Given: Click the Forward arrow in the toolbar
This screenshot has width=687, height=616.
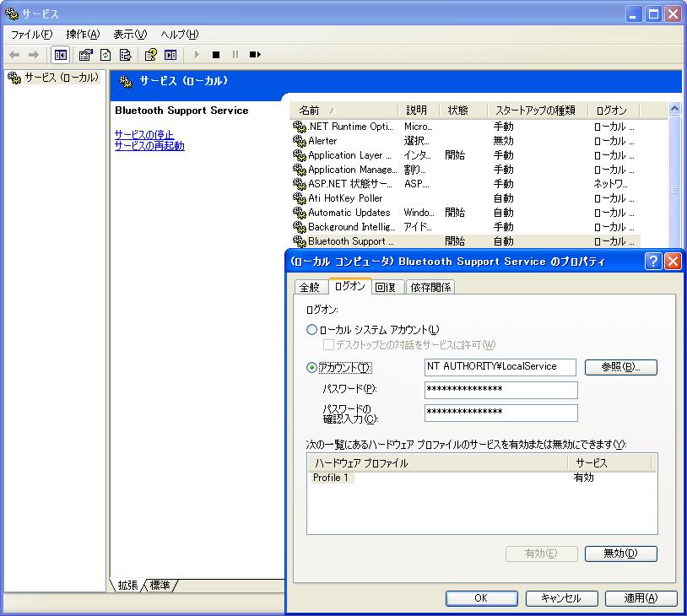Looking at the screenshot, I should [33, 55].
